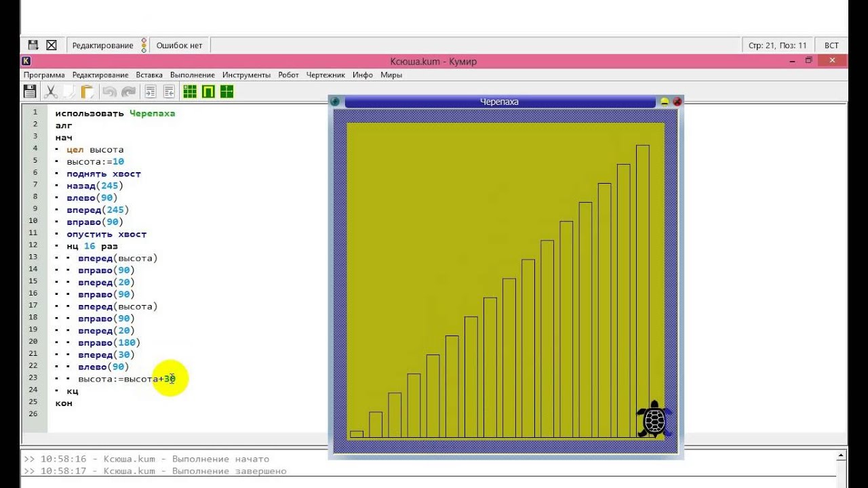Image resolution: width=868 pixels, height=488 pixels.
Task: Click the tallest bar in turtle drawing
Action: point(642,291)
